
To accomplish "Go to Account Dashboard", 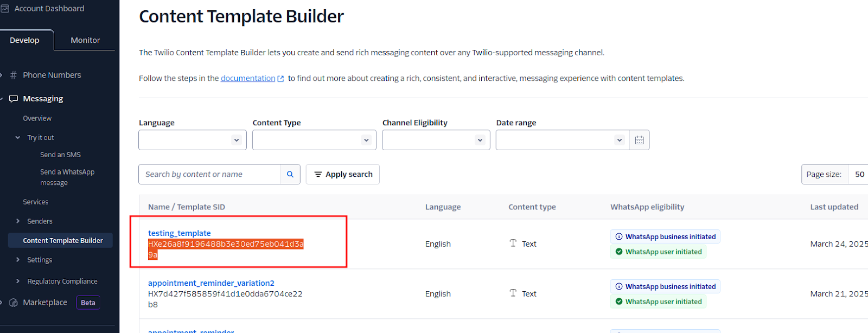I will [49, 9].
